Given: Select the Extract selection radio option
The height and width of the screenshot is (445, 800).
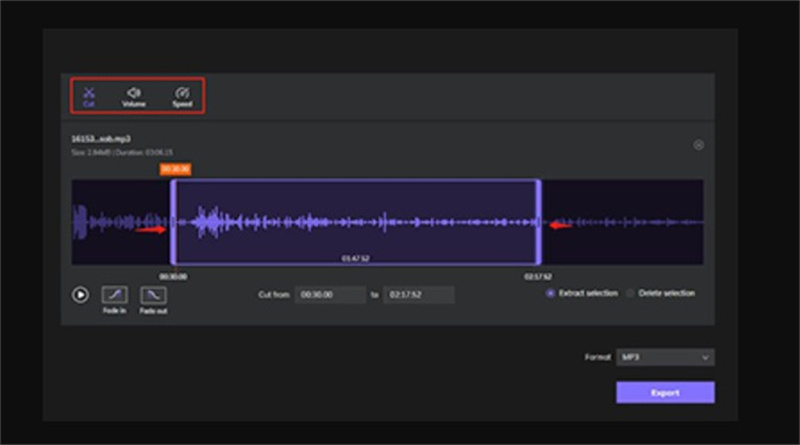Looking at the screenshot, I should pos(551,293).
